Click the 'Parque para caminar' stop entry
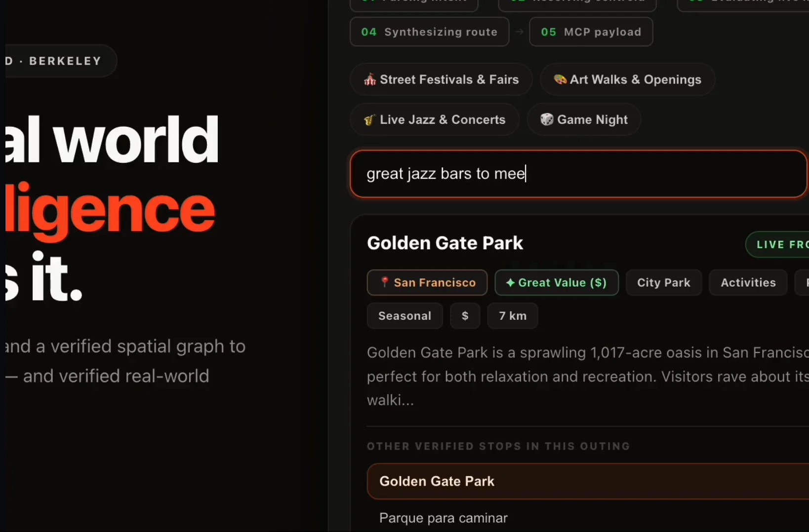Screen dimensions: 809x532 444,518
